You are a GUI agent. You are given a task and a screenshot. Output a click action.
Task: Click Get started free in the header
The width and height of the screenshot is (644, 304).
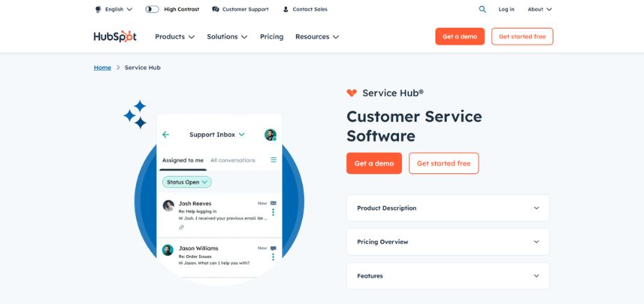pyautogui.click(x=523, y=36)
